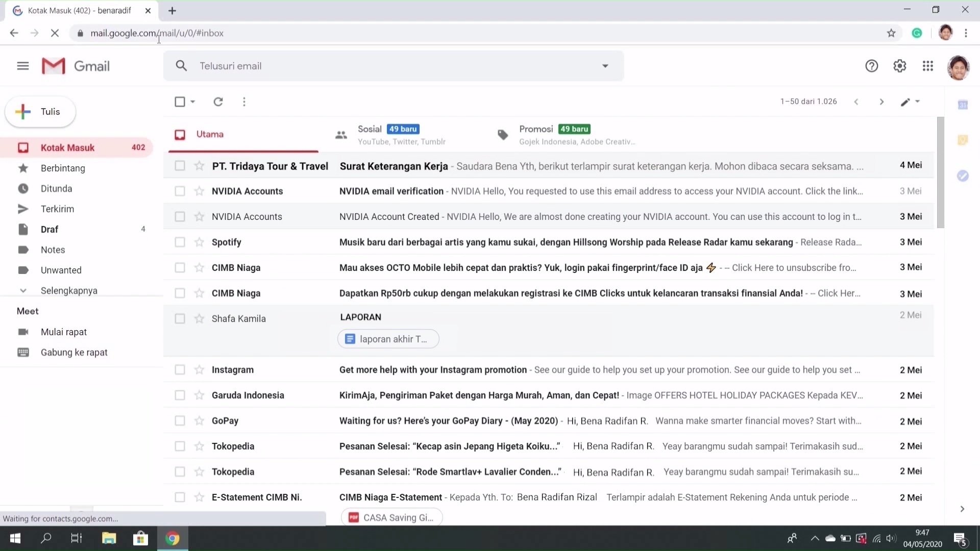Open File Explorer from the taskbar
The image size is (980, 551).
point(109,538)
